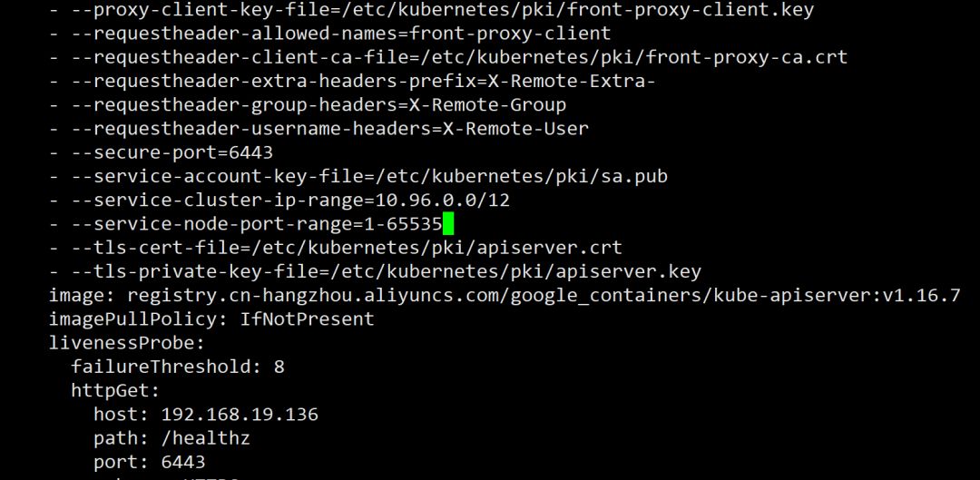
Task: Click the --service-account-key-file line
Action: coord(359,176)
